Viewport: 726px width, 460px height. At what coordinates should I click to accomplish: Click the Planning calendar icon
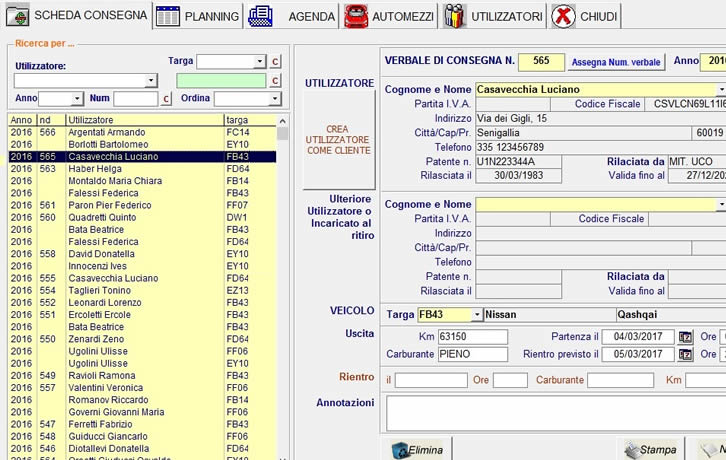point(167,16)
